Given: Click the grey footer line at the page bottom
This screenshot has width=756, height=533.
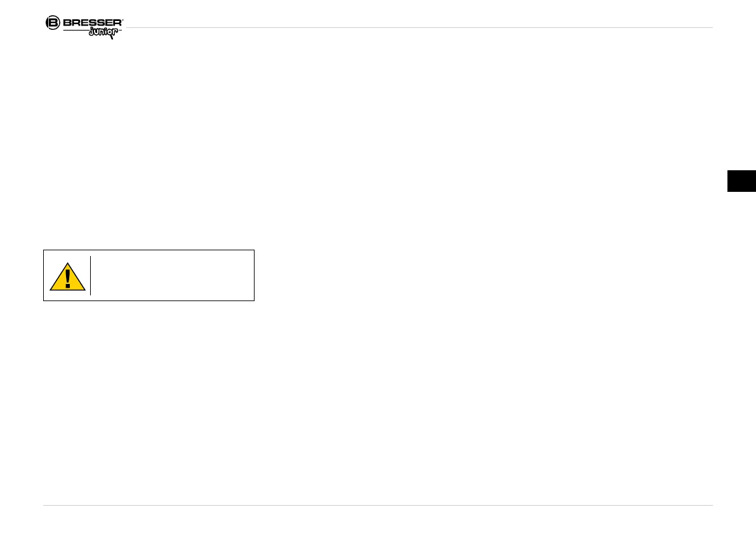Looking at the screenshot, I should (x=378, y=506).
